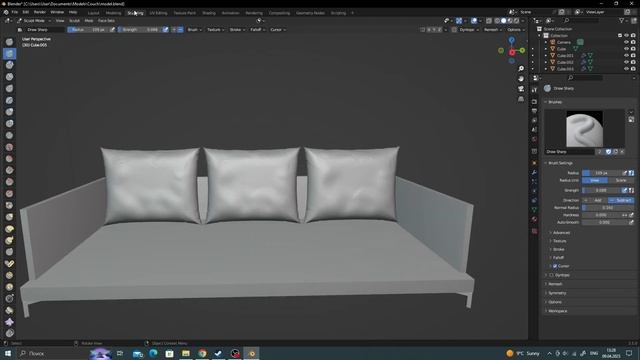Image resolution: width=640 pixels, height=360 pixels.
Task: Click the Collection icon in the outliner
Action: (546, 36)
